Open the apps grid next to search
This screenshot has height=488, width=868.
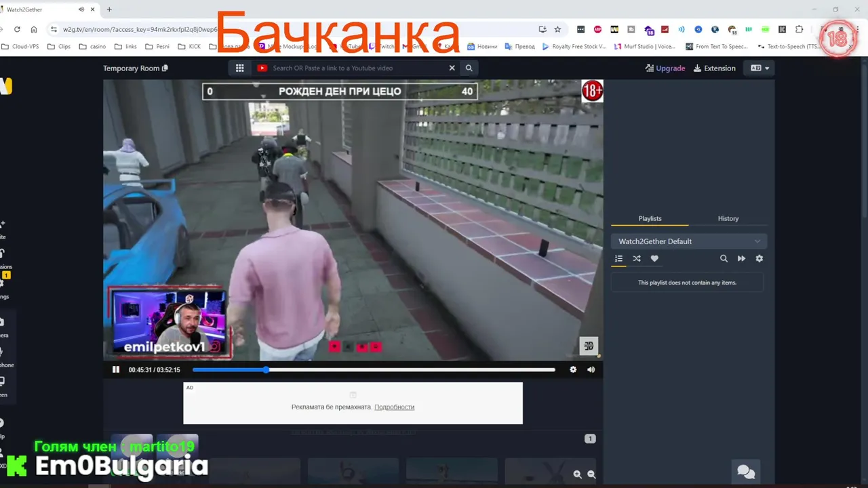pos(239,68)
